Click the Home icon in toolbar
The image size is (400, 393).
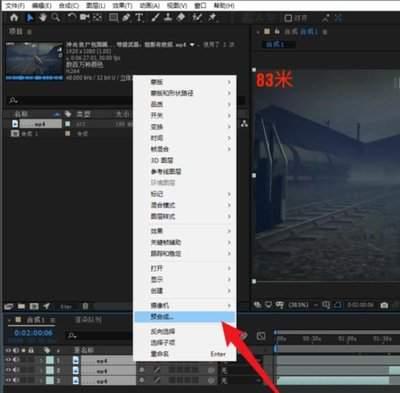click(14, 18)
